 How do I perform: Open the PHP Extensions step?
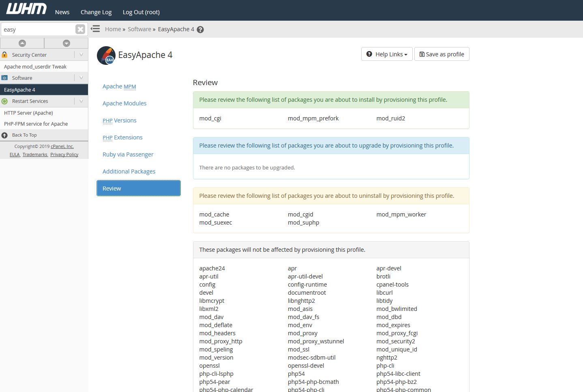(122, 137)
